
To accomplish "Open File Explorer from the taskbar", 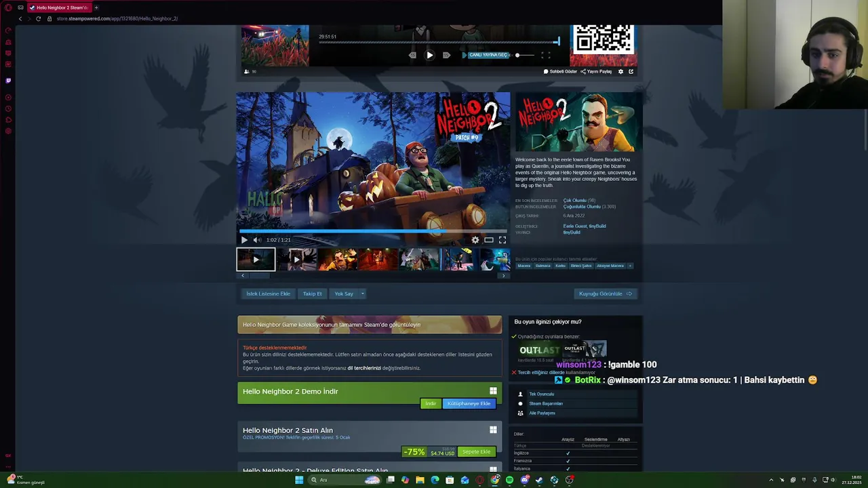I will (420, 480).
